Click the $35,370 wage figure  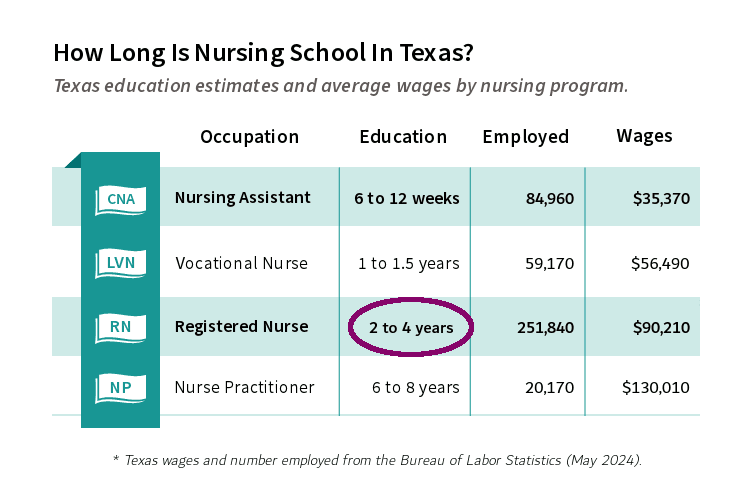[x=661, y=199]
